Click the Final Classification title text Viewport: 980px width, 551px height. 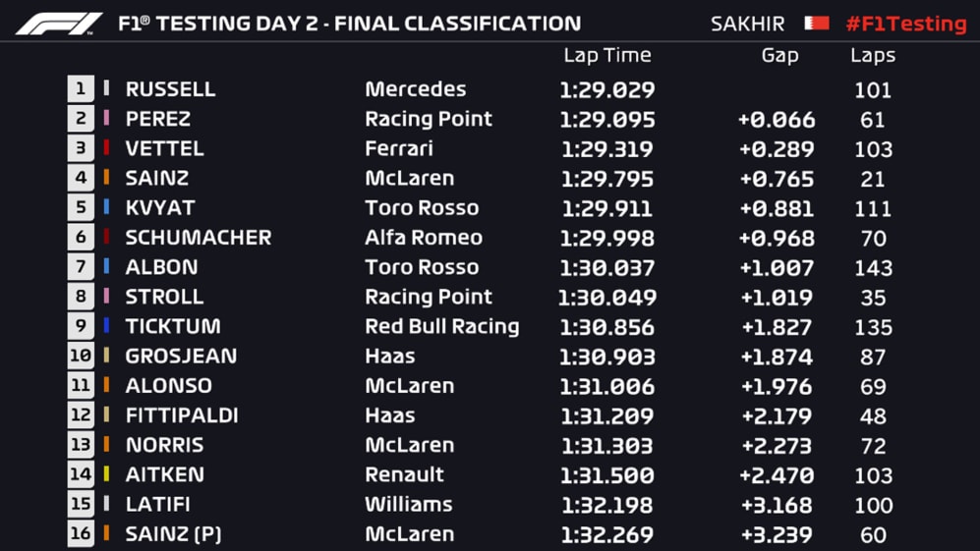coord(458,23)
